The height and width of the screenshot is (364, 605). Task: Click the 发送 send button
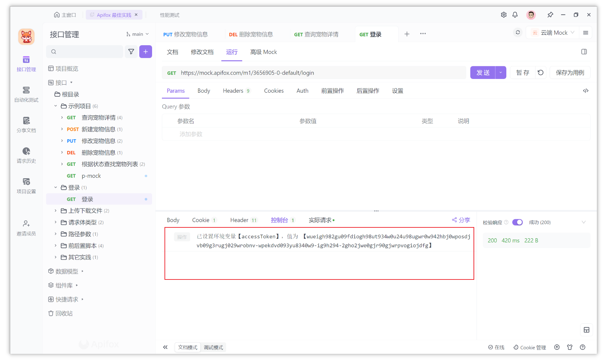coord(483,72)
